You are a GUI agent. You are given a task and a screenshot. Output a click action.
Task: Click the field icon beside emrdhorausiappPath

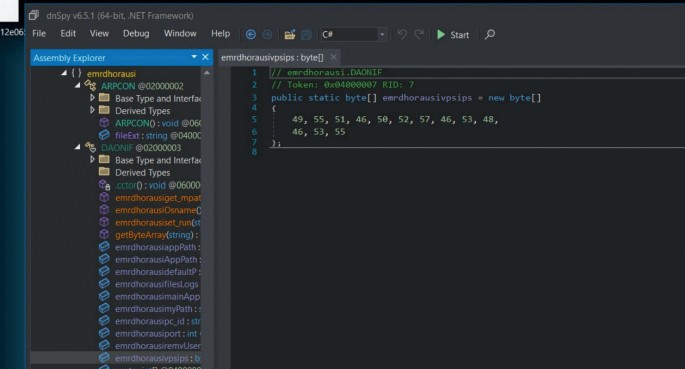(104, 247)
